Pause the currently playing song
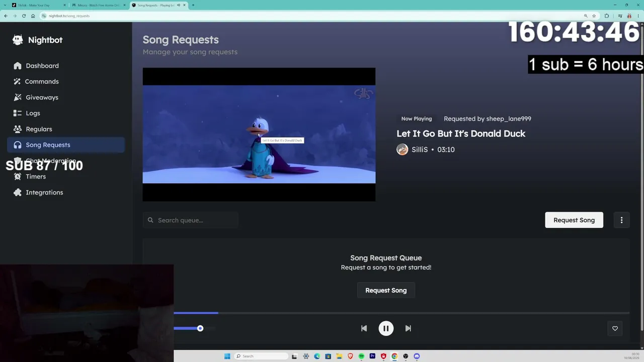Image resolution: width=644 pixels, height=362 pixels. tap(386, 328)
